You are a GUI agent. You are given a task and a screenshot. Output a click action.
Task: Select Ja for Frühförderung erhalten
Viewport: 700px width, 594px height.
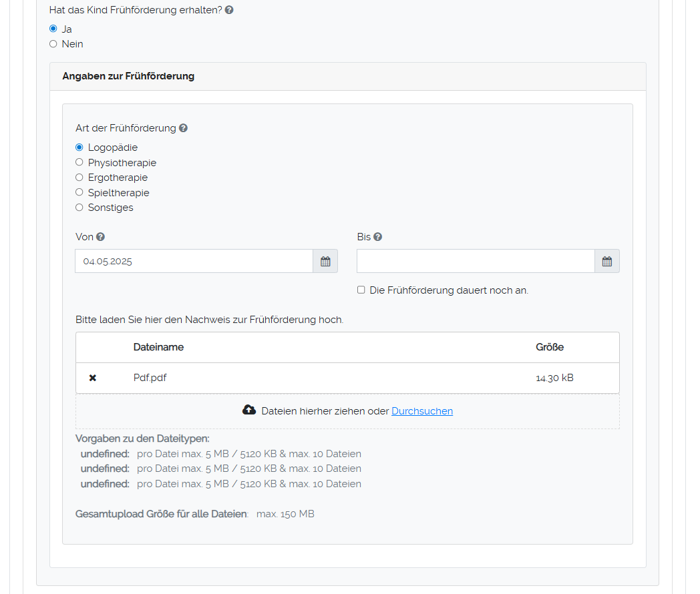(x=53, y=29)
